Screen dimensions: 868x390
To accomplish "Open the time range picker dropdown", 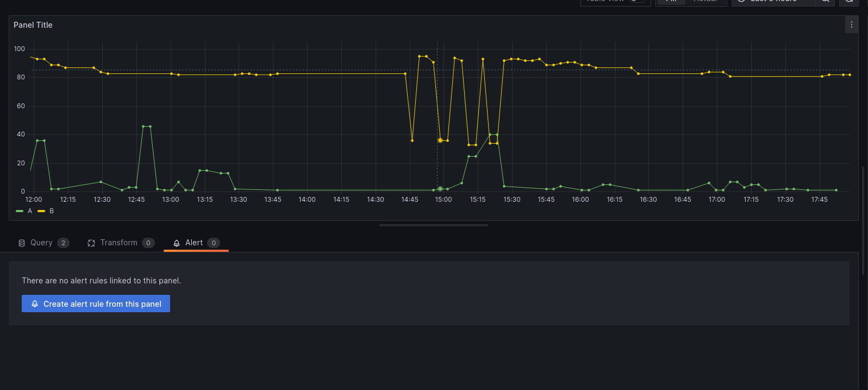I will click(x=773, y=2).
